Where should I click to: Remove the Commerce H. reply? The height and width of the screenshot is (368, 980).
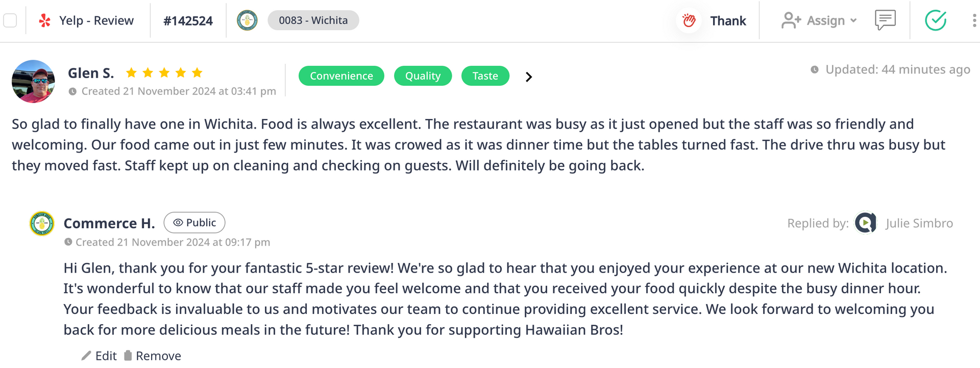(x=153, y=356)
